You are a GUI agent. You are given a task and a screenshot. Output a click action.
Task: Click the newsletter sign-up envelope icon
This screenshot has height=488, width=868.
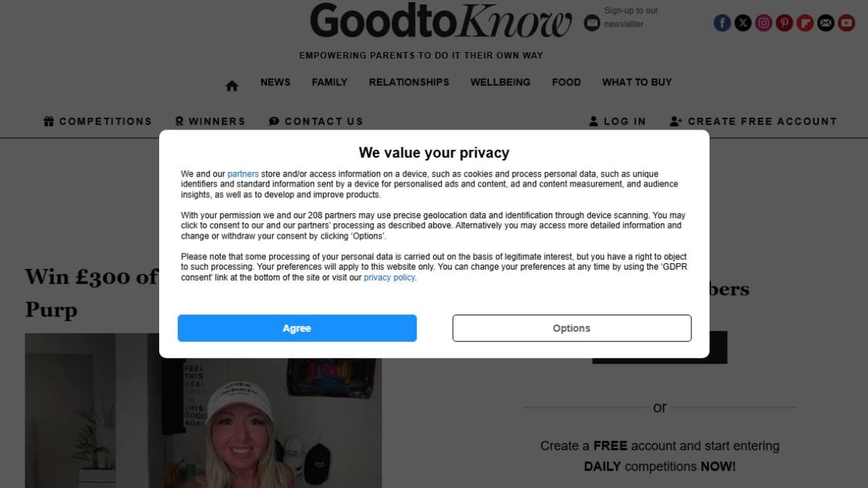(x=592, y=23)
